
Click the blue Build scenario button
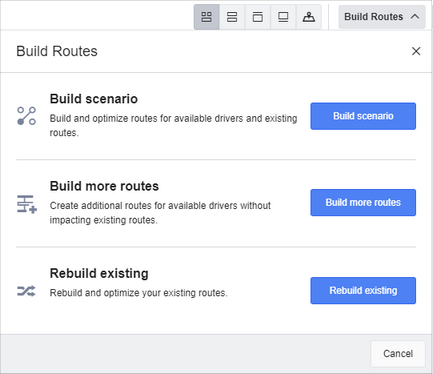(363, 116)
